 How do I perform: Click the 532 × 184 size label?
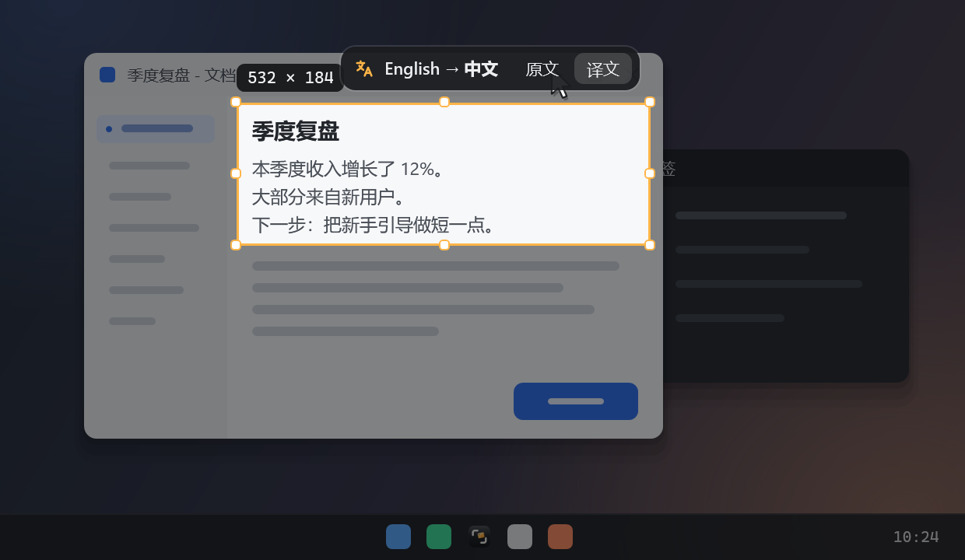290,78
